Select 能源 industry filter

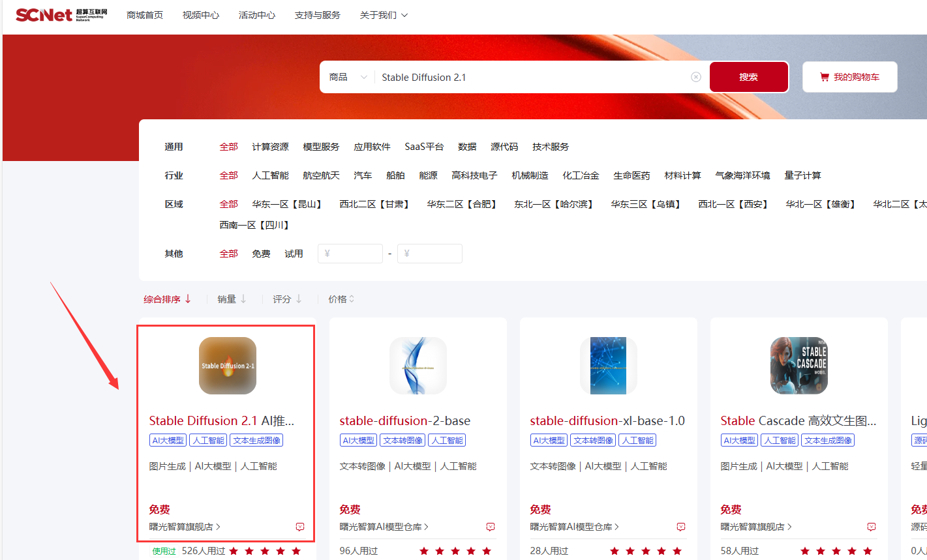pyautogui.click(x=428, y=175)
